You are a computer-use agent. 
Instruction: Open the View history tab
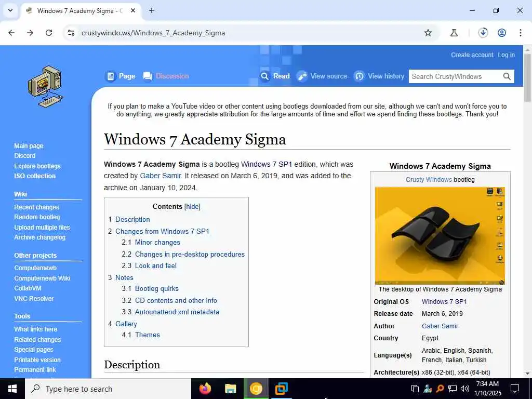click(379, 76)
